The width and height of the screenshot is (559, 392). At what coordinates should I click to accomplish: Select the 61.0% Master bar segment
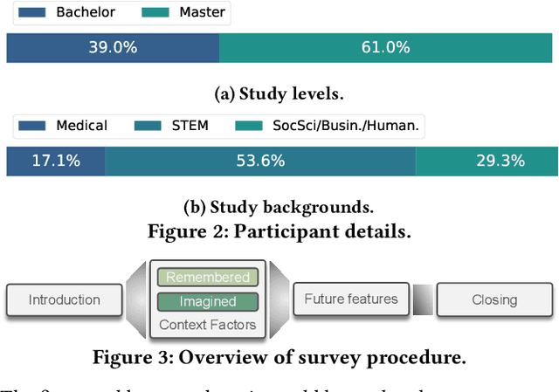tap(384, 48)
